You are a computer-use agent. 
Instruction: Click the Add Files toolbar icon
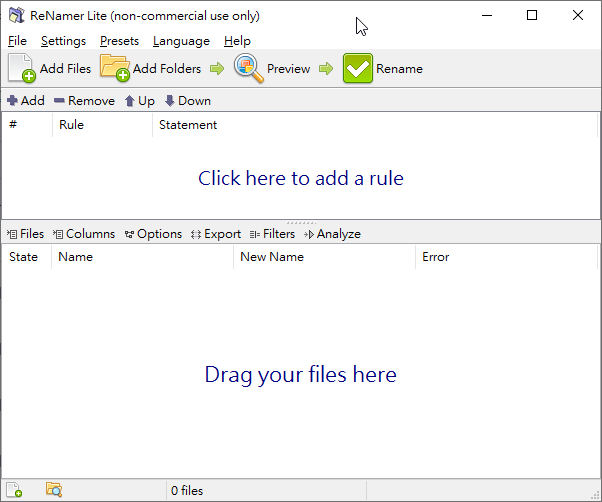point(22,68)
